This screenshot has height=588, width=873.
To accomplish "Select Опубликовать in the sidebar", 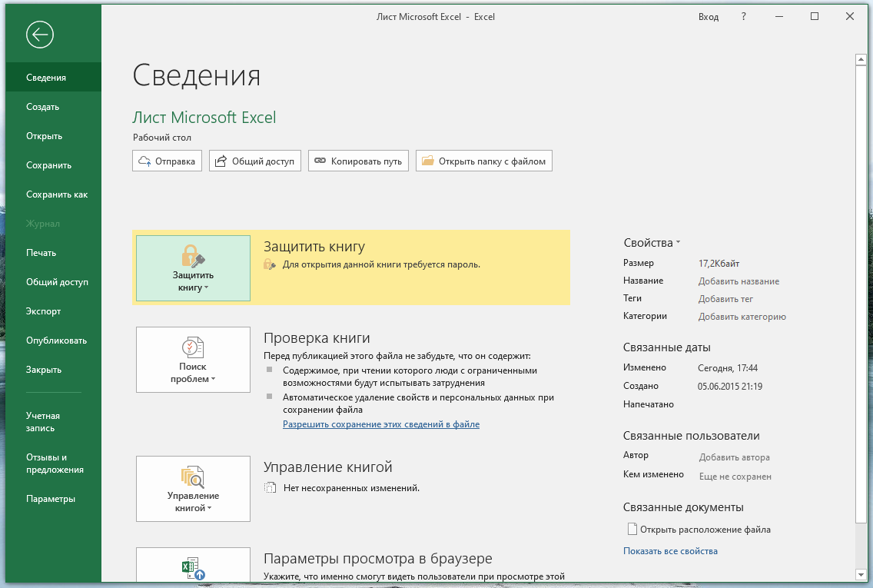I will 54,341.
